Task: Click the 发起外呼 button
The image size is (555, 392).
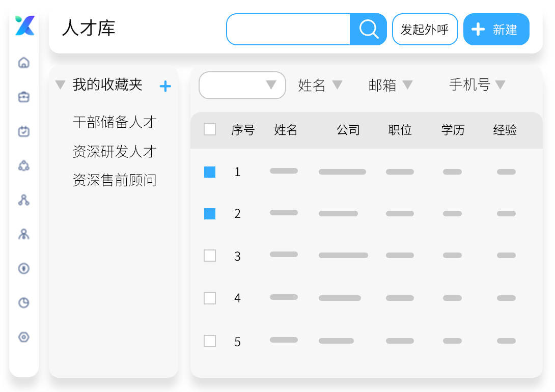Action: [425, 30]
